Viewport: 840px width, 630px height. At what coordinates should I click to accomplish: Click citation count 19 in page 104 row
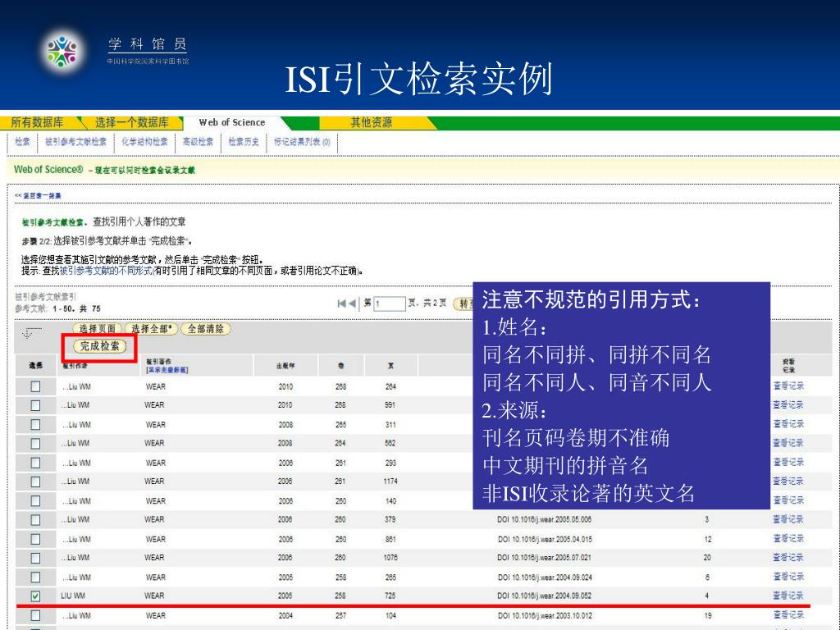click(708, 616)
